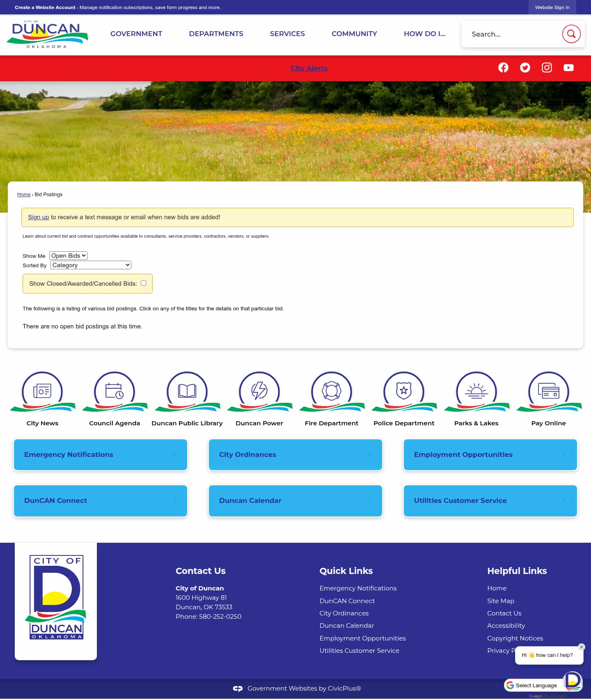Open the Facebook social icon
This screenshot has width=591, height=700.
[x=503, y=68]
